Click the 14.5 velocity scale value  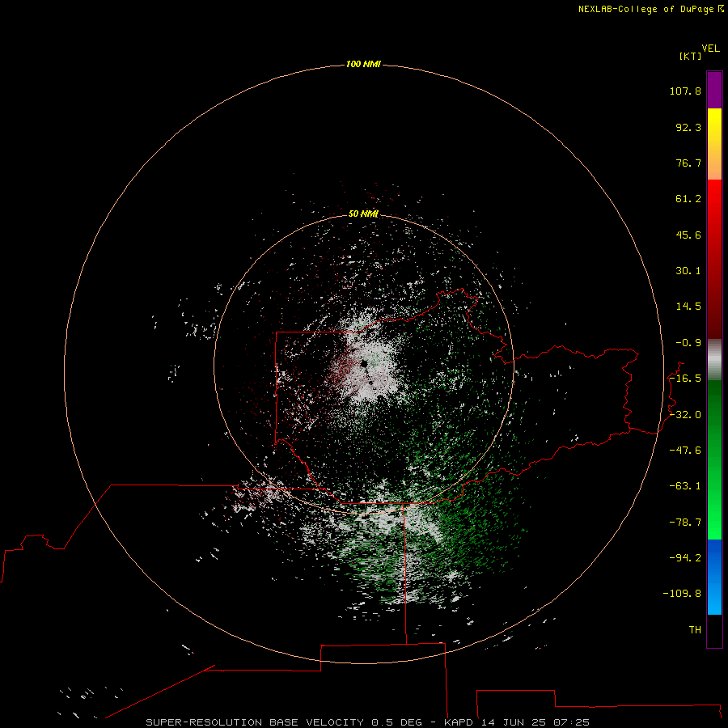688,307
